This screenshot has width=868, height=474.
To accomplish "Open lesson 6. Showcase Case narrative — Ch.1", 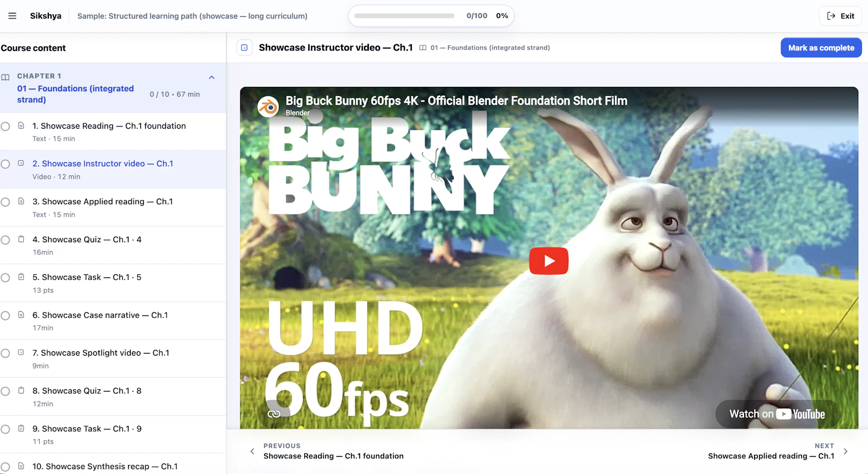I will pyautogui.click(x=113, y=321).
